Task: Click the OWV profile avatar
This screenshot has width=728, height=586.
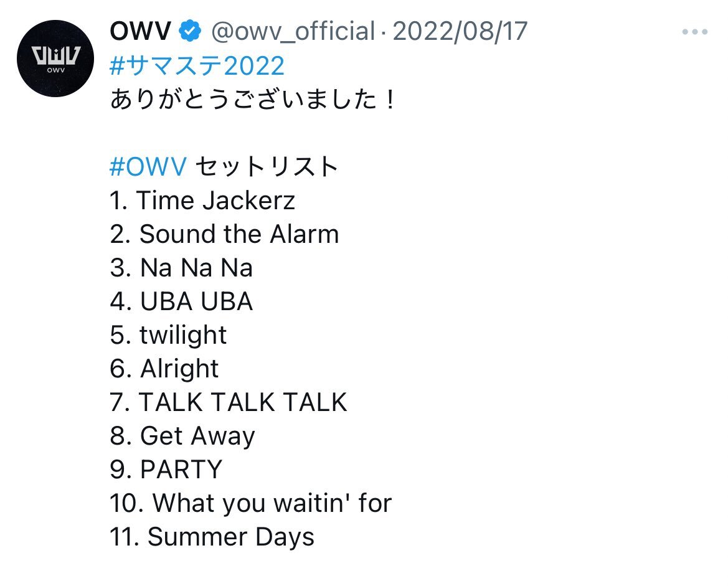Action: [55, 59]
